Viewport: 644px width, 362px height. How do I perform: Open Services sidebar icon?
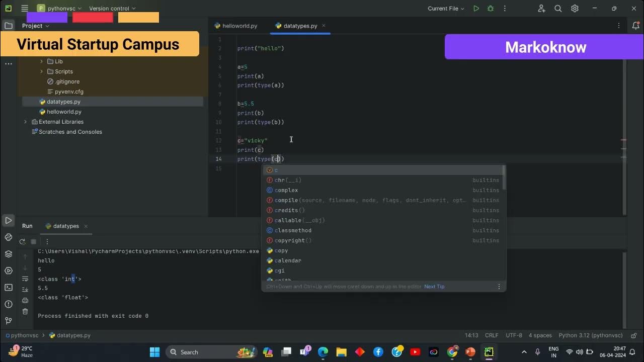[x=9, y=270]
